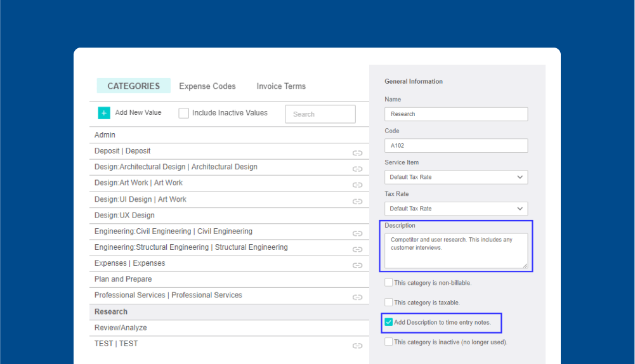This screenshot has width=635, height=364.
Task: Click the link icon on Design:Art Work row
Action: 357,185
